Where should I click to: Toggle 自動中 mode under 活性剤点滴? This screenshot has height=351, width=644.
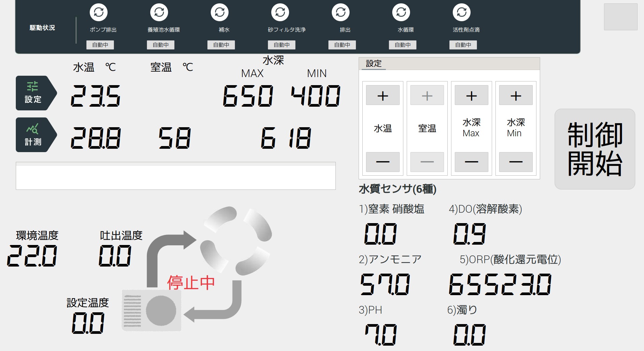coord(463,45)
